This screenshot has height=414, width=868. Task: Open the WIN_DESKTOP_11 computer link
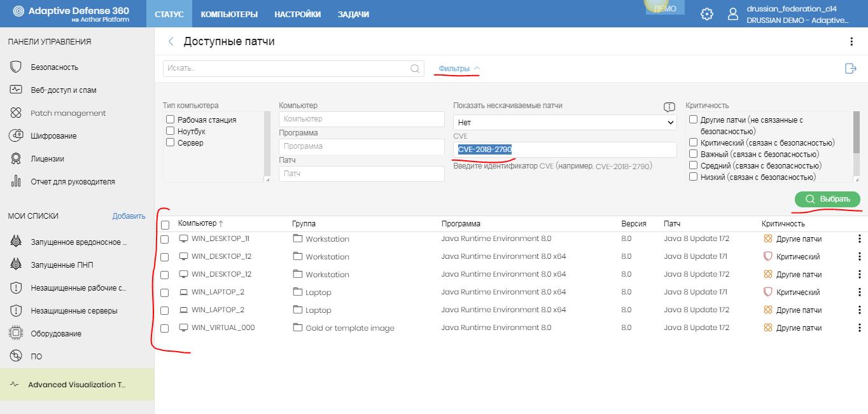(x=220, y=239)
